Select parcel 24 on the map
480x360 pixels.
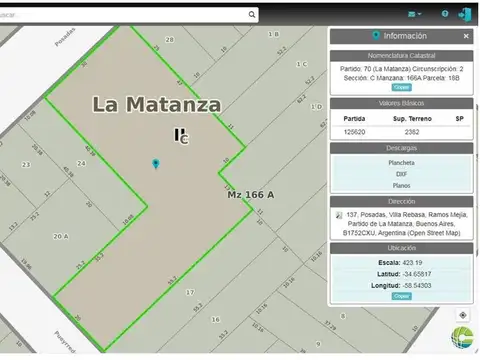click(81, 163)
